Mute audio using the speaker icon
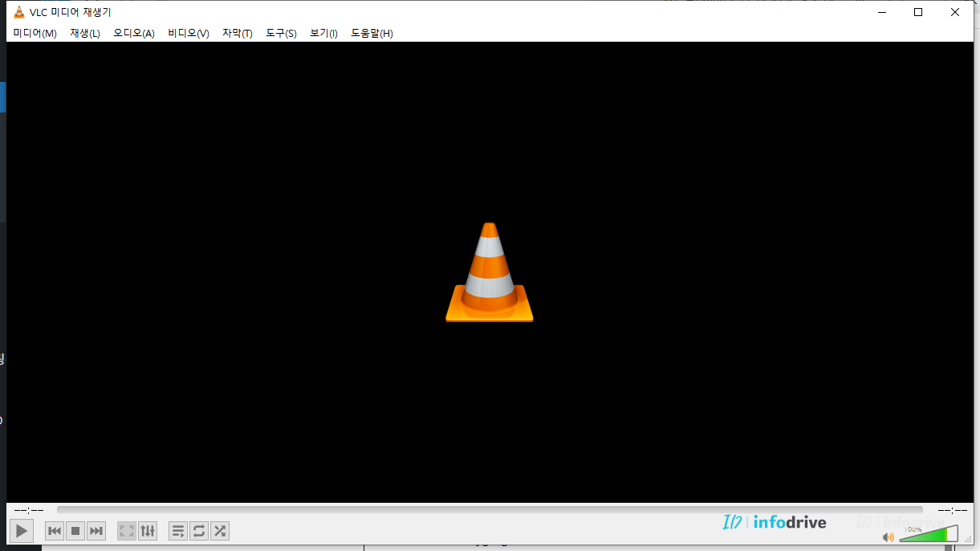 click(889, 537)
